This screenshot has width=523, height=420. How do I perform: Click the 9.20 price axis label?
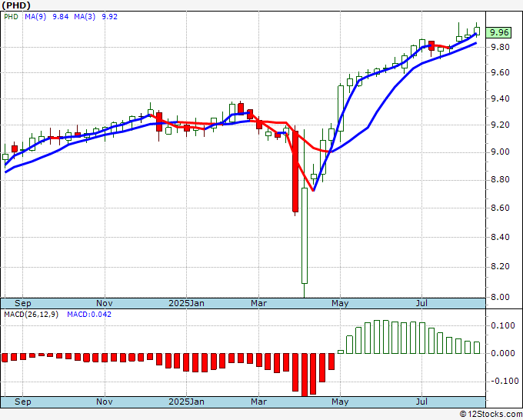(500, 125)
